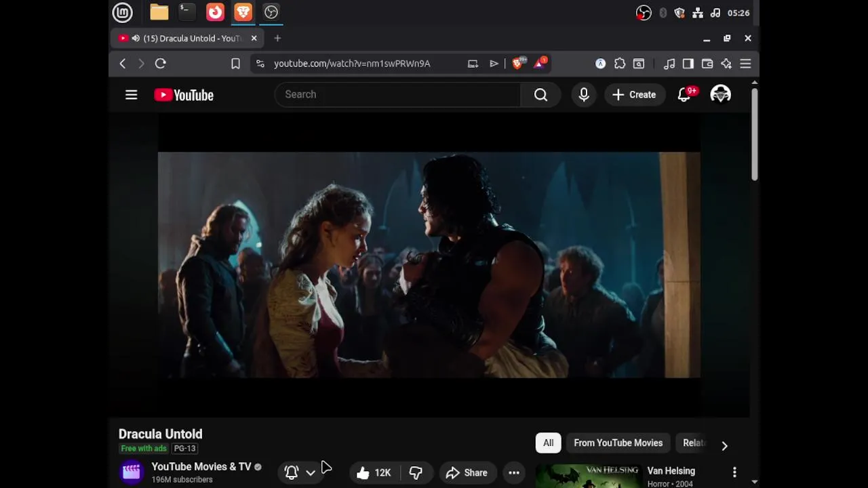Click the OBS recording tray icon
The width and height of the screenshot is (868, 488).
[644, 13]
